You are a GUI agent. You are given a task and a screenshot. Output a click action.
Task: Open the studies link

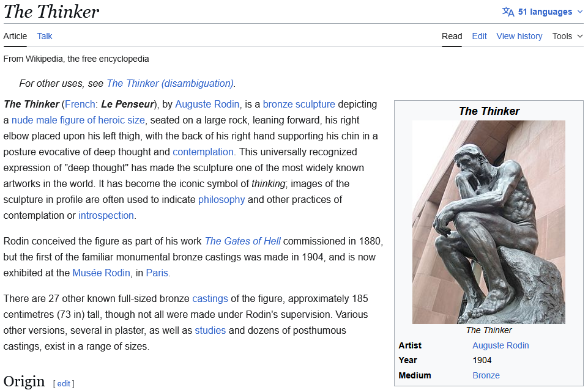pyautogui.click(x=210, y=331)
